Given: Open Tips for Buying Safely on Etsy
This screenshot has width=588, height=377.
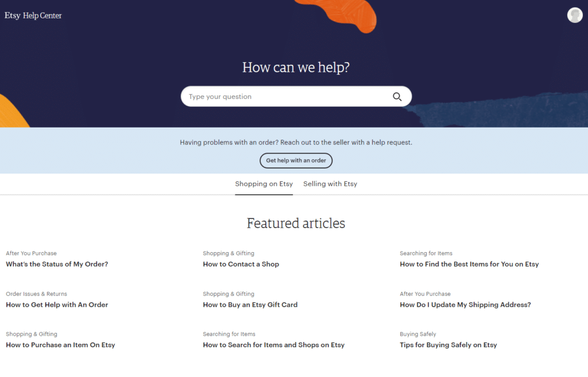Looking at the screenshot, I should [448, 345].
